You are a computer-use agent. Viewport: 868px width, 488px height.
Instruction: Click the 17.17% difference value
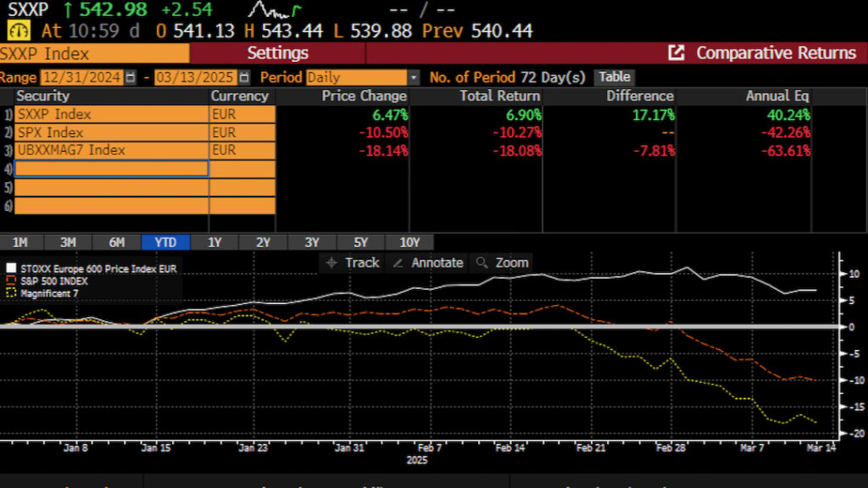654,115
